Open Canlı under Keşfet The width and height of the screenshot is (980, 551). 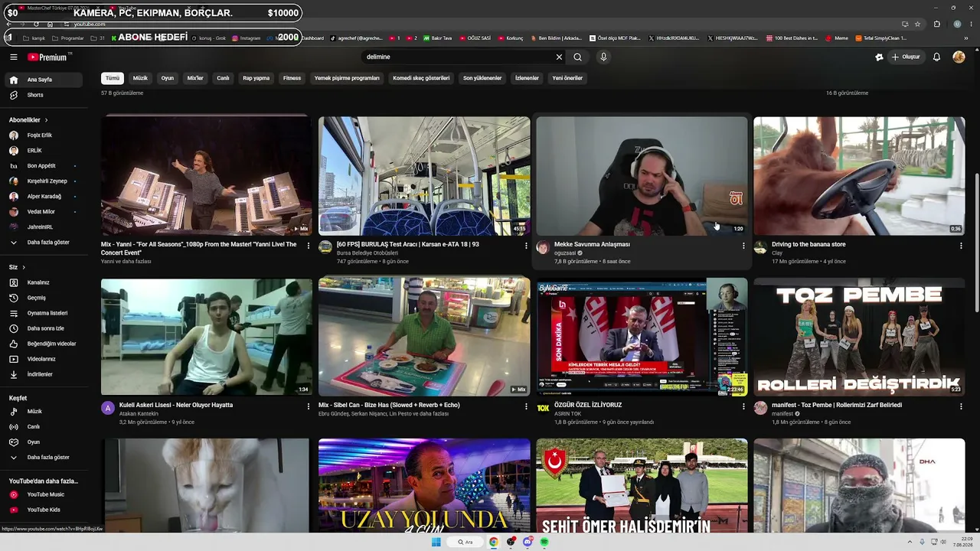pos(44,427)
